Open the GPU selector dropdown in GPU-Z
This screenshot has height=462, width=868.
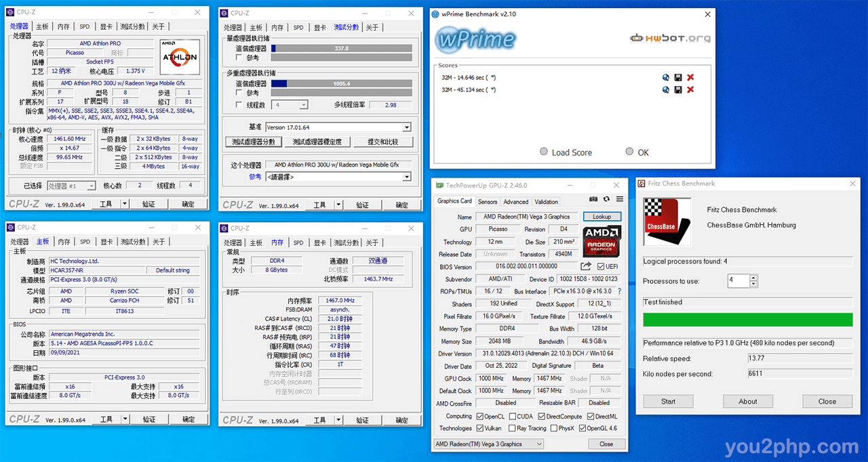click(488, 444)
